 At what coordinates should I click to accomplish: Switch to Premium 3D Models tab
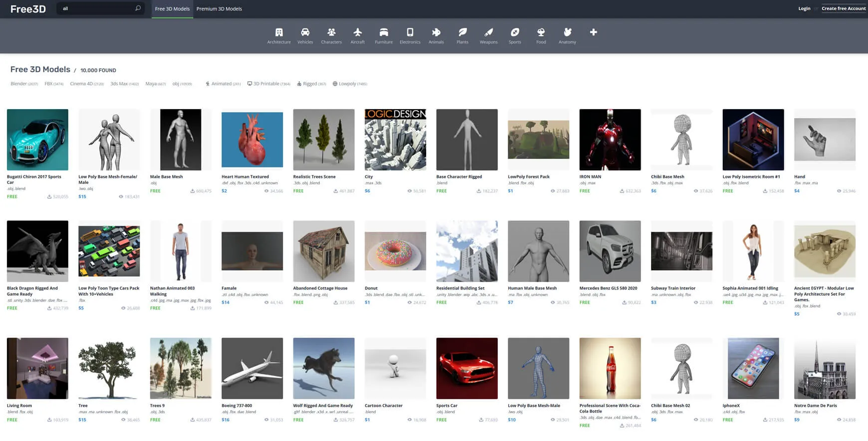click(219, 9)
